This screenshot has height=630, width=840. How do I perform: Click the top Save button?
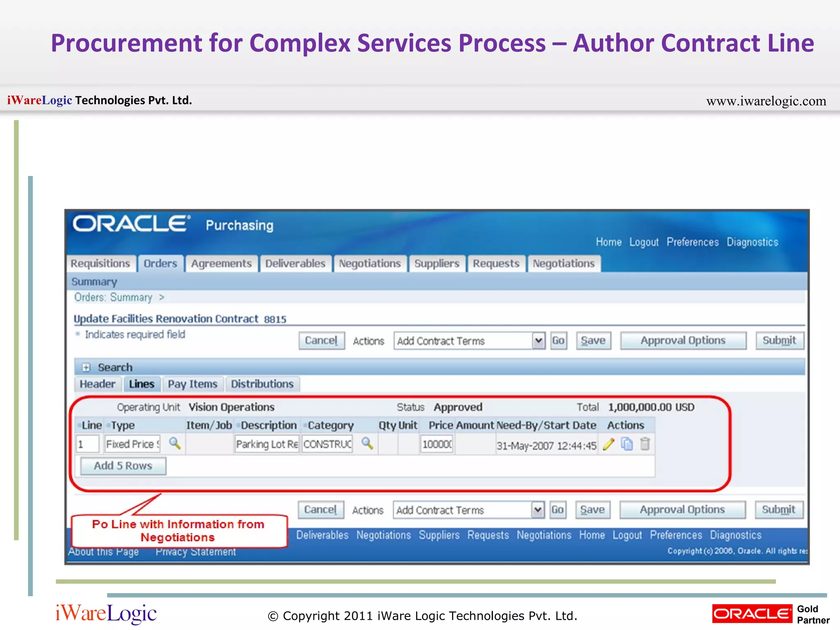coord(593,341)
